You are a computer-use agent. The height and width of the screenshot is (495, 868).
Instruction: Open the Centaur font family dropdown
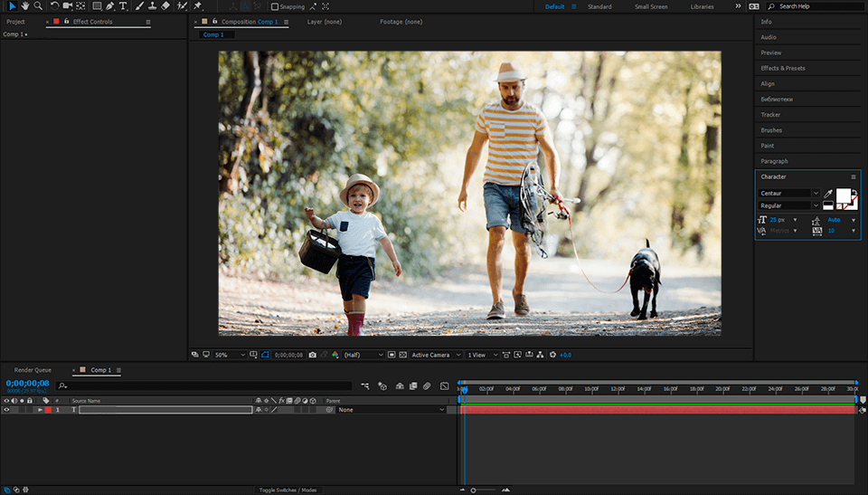(x=788, y=194)
